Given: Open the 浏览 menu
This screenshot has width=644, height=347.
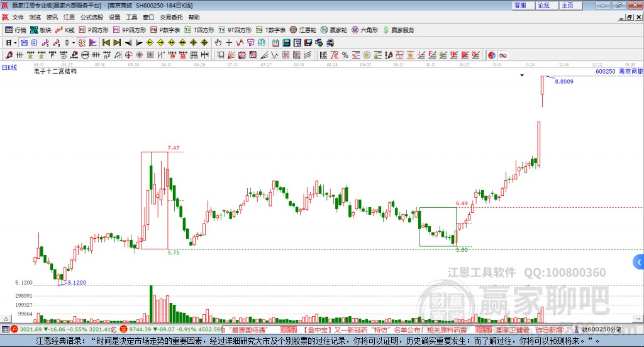Looking at the screenshot, I should coord(35,17).
